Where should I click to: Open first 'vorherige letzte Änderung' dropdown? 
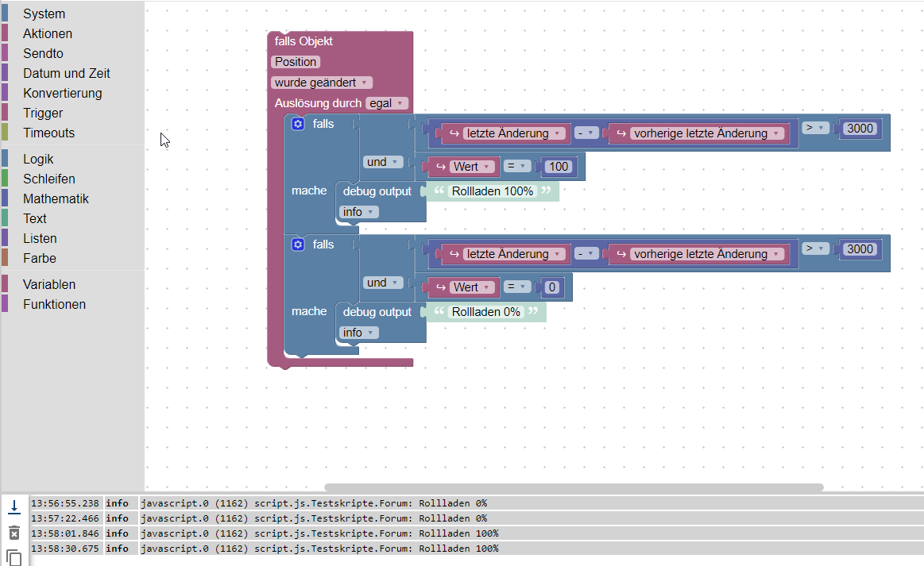[x=707, y=133]
